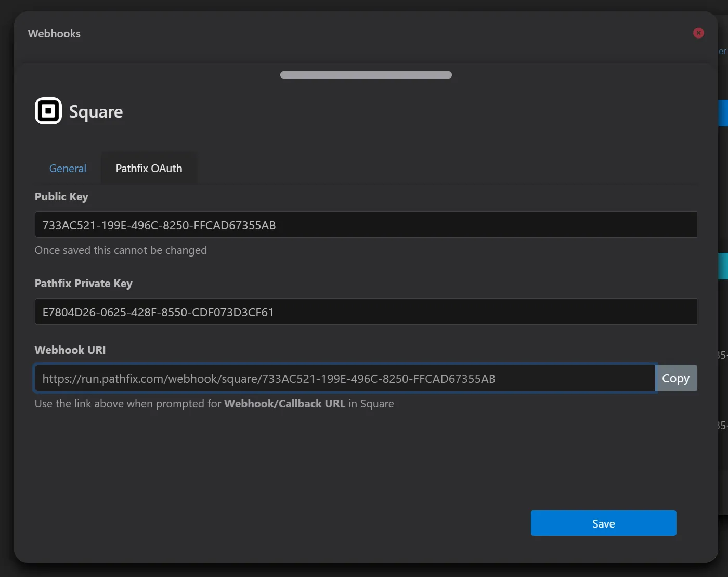Focus the Pathfix Private Key field

pos(366,312)
